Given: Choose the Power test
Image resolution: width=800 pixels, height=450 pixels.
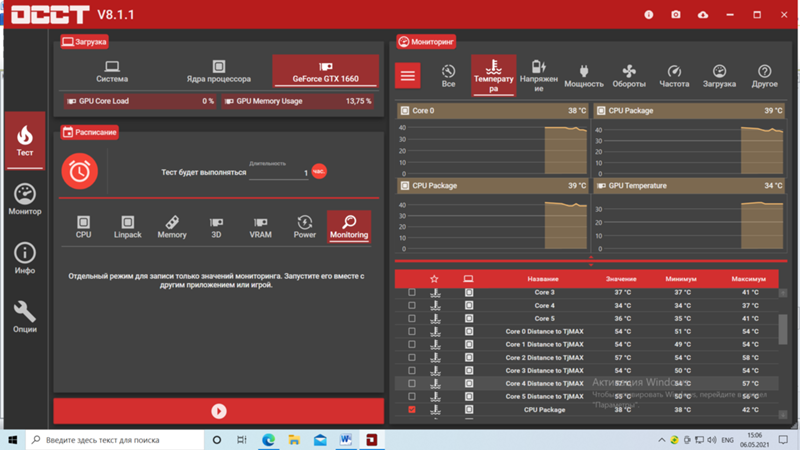Looking at the screenshot, I should tap(305, 227).
